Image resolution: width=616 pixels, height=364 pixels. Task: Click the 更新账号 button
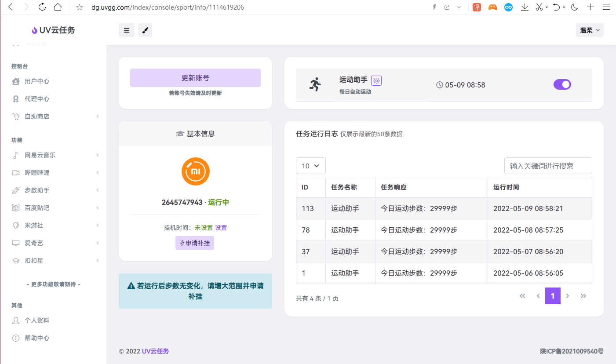click(195, 78)
